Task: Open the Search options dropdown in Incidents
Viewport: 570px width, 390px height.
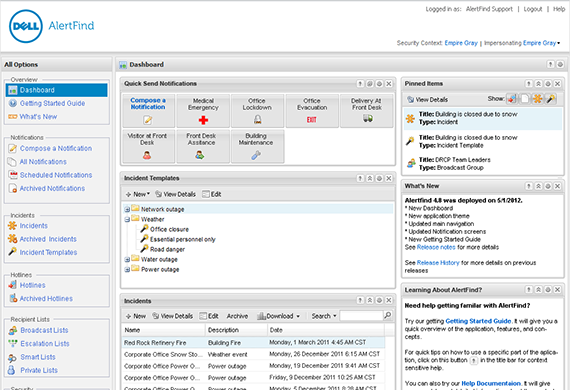Action: (324, 316)
